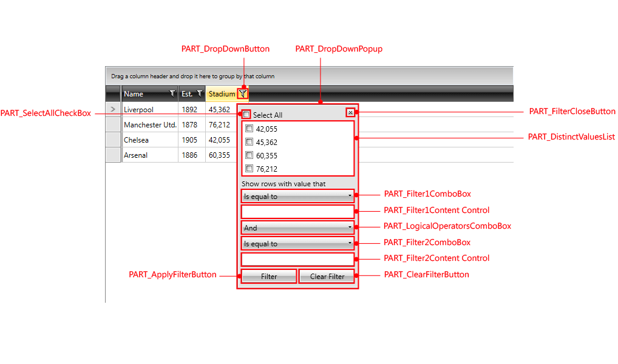
Task: Click the filter funnel icon on Name column
Action: (x=172, y=93)
